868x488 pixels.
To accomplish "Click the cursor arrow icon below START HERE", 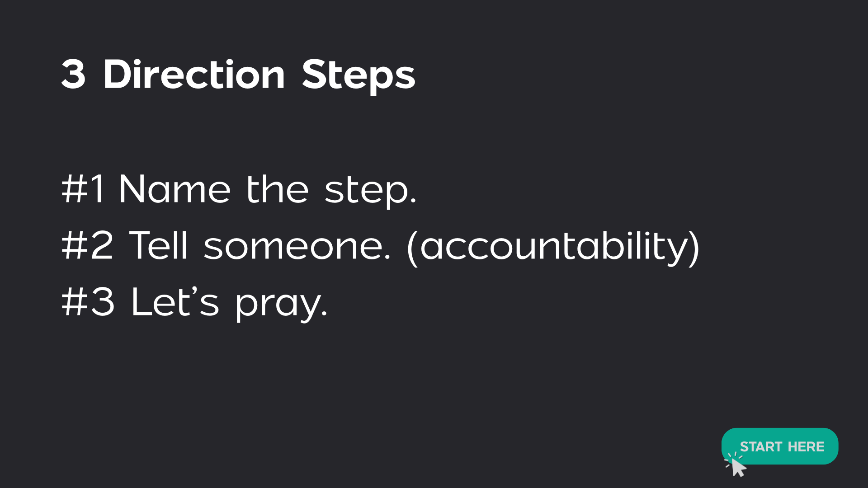I will click(739, 468).
